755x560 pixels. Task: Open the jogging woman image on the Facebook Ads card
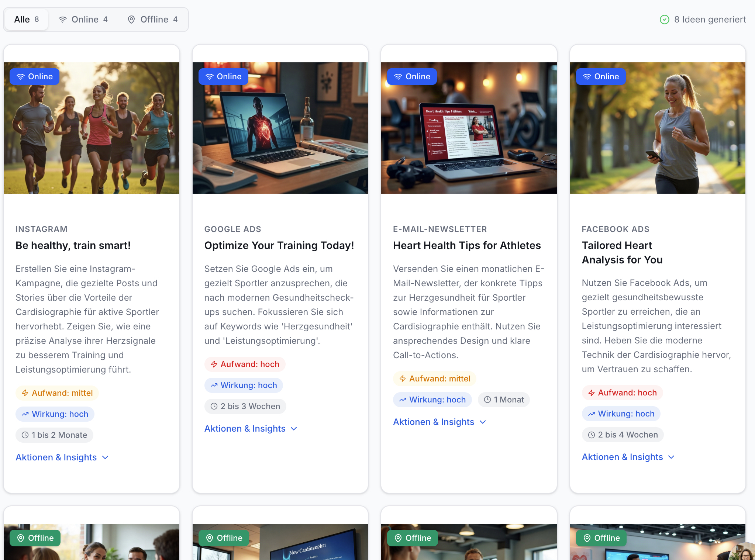click(x=658, y=128)
